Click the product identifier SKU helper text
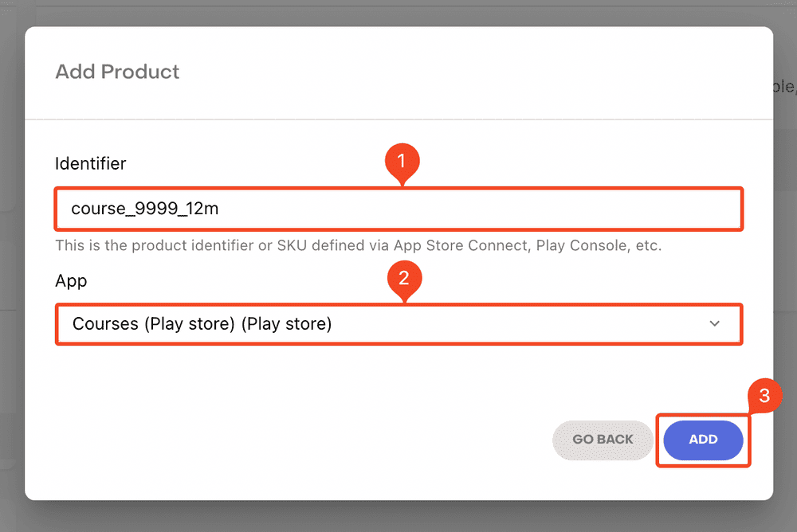Image resolution: width=797 pixels, height=532 pixels. [x=358, y=245]
